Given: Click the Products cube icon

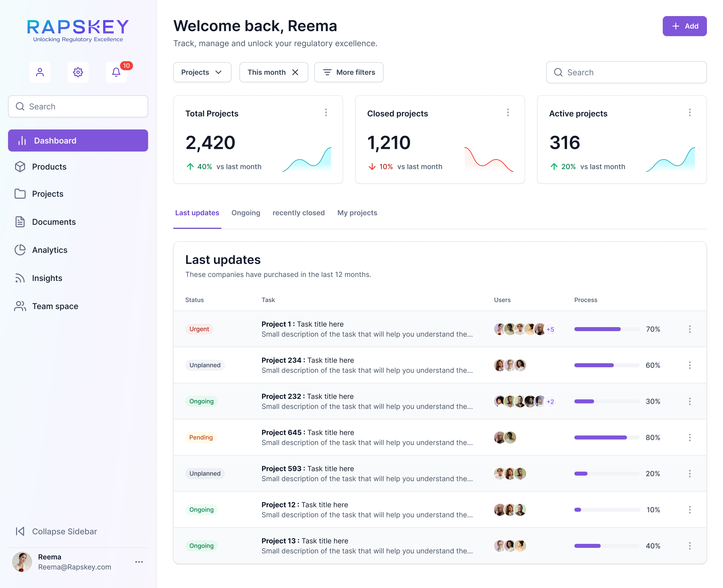Looking at the screenshot, I should coord(20,167).
